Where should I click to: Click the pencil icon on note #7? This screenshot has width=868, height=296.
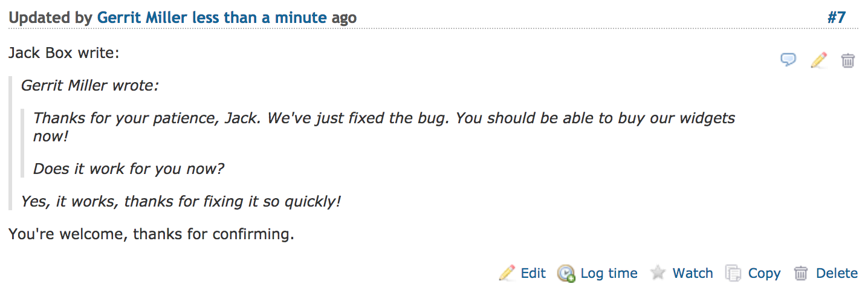pyautogui.click(x=818, y=60)
